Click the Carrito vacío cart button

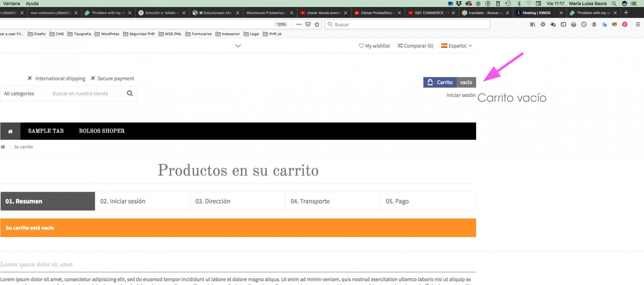click(449, 82)
